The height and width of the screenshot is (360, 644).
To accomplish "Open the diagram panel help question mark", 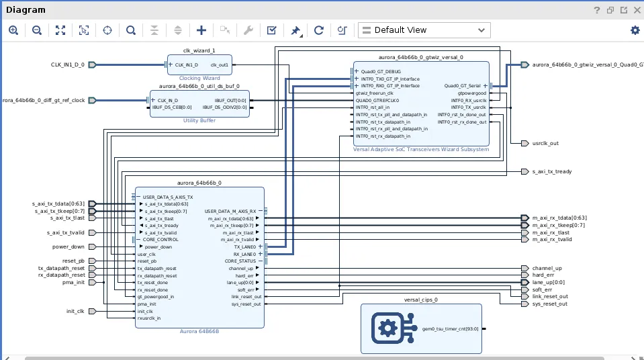I will (x=596, y=10).
